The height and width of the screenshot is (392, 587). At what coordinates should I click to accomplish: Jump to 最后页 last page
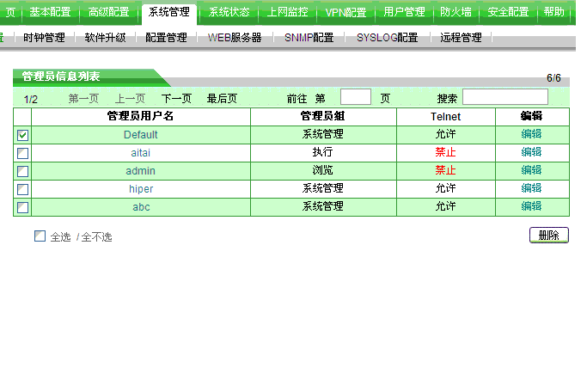click(222, 99)
